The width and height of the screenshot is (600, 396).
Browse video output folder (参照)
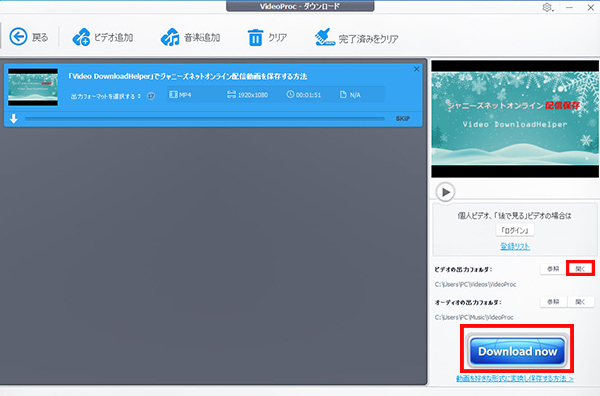[553, 269]
